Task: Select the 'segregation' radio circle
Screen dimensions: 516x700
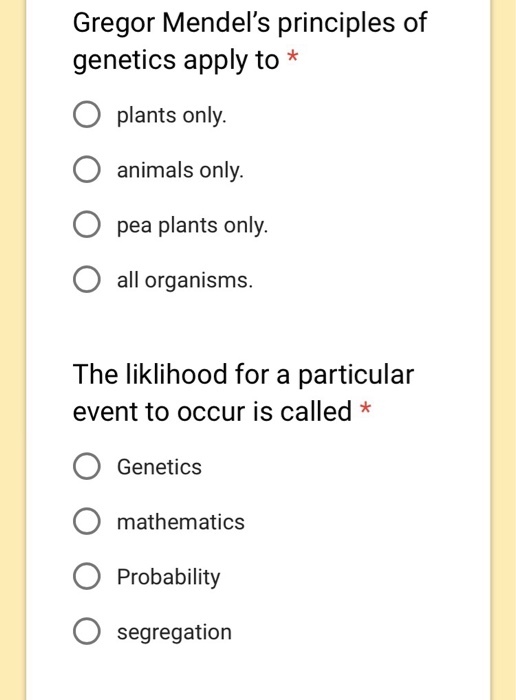Action: 87,631
